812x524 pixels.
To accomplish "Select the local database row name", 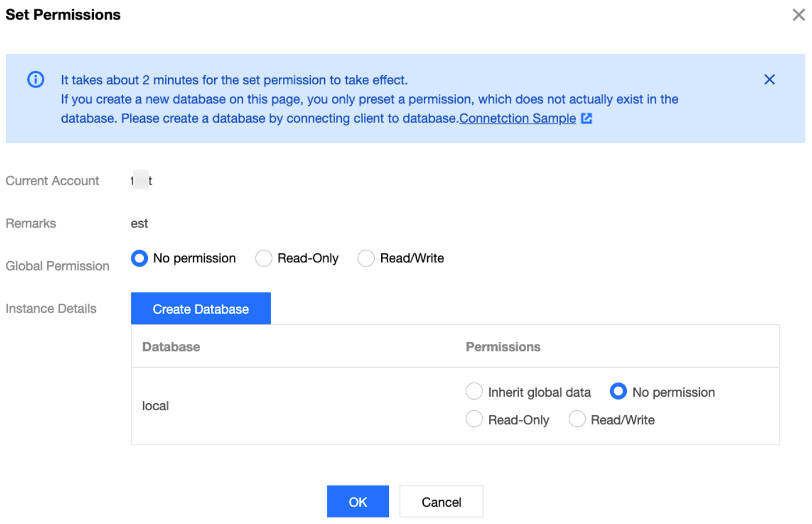I will (x=156, y=406).
